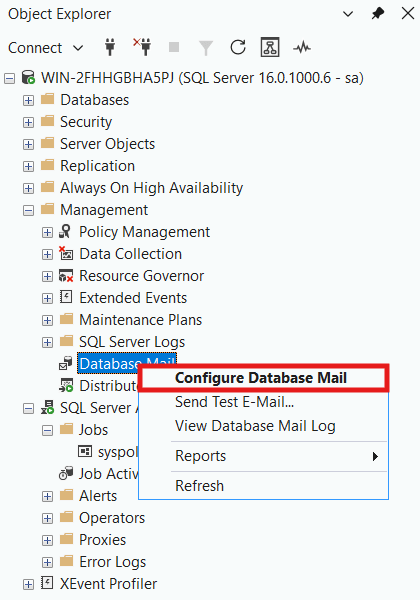This screenshot has height=600, width=420.
Task: Expand the Databases folder node
Action: tap(28, 100)
